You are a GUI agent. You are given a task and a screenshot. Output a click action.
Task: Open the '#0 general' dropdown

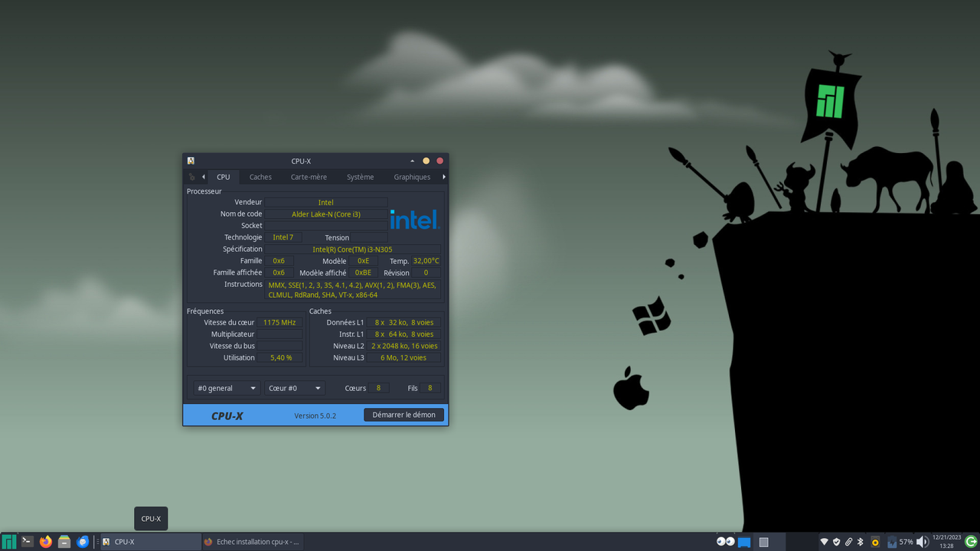[227, 388]
